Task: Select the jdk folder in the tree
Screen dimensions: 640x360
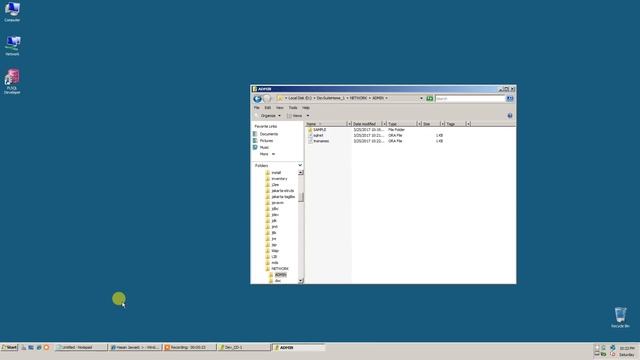Action: (x=274, y=221)
